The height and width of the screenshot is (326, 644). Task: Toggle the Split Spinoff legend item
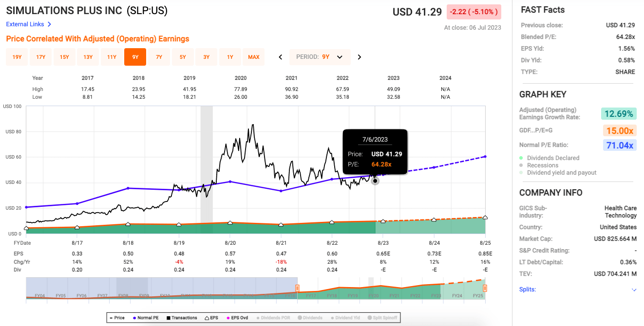384,317
